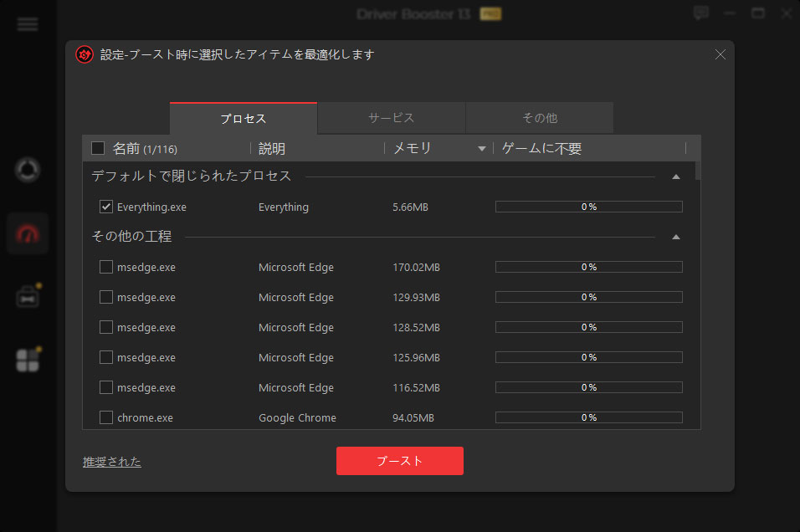
Task: Click the 129.93MB memory value
Action: click(x=416, y=298)
